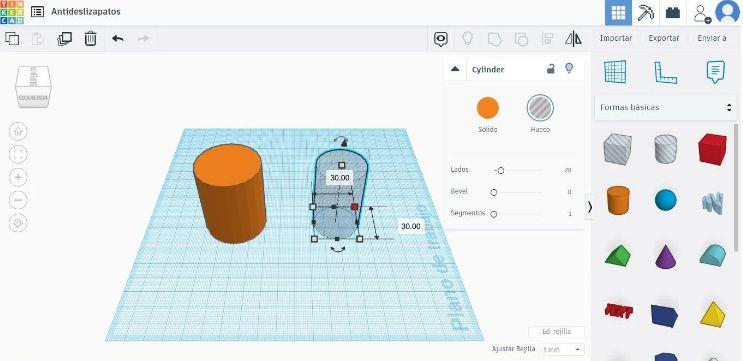Pick the yellow pyramid shape
743x361 pixels.
(x=713, y=314)
